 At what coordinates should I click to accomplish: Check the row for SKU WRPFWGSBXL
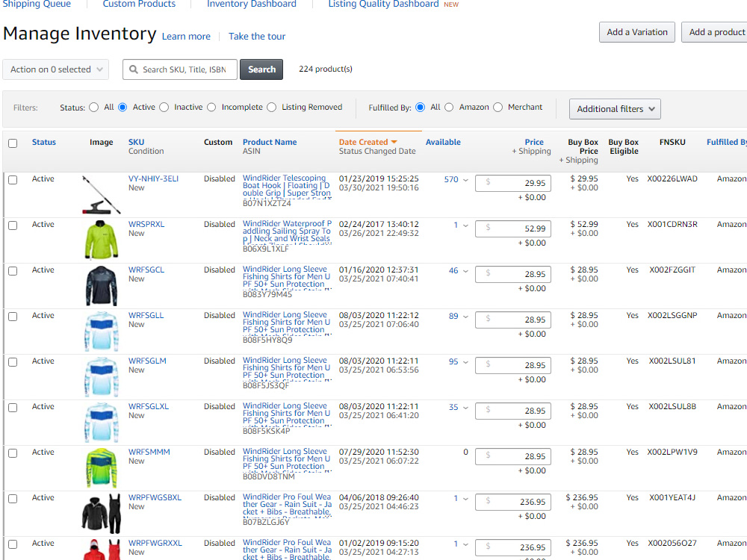click(x=13, y=499)
